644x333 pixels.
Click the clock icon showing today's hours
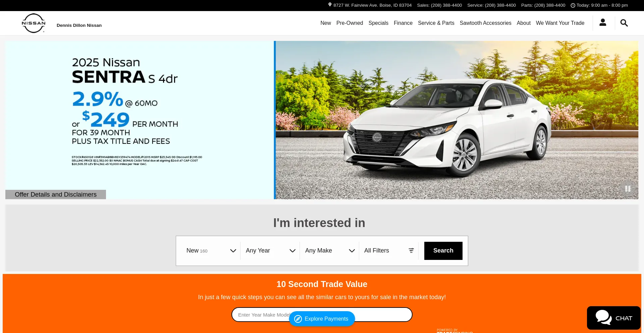tap(573, 5)
